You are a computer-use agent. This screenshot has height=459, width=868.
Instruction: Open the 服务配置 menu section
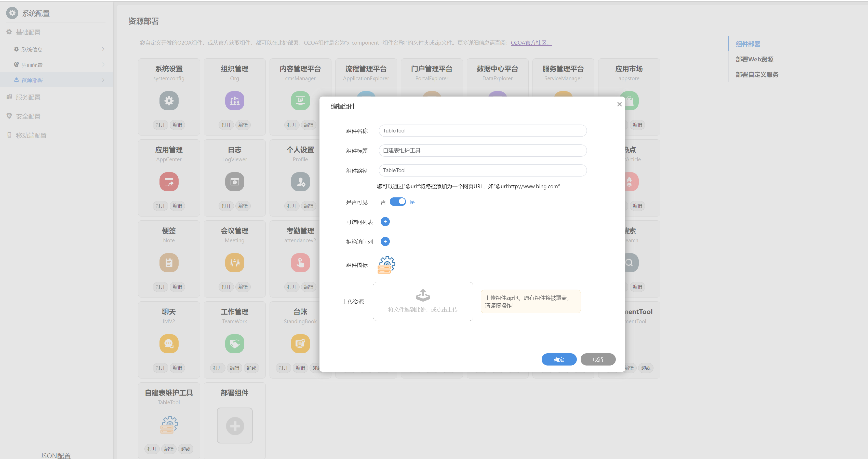(28, 97)
